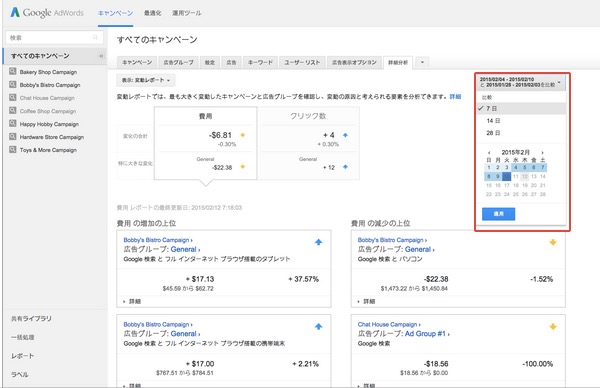Open the キャンペーン top navigation menu
600x388 pixels.
point(115,13)
